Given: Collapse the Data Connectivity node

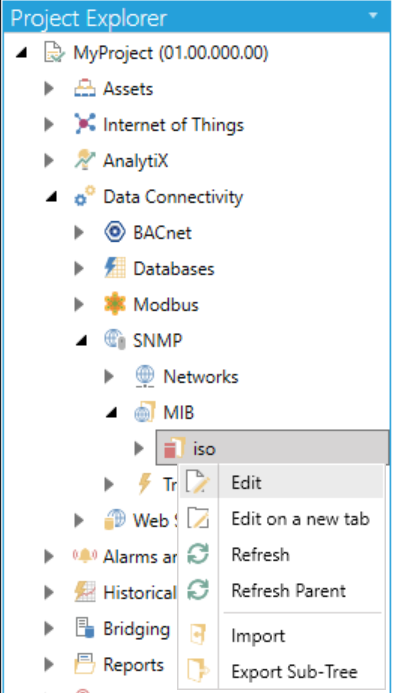Looking at the screenshot, I should 52,198.
